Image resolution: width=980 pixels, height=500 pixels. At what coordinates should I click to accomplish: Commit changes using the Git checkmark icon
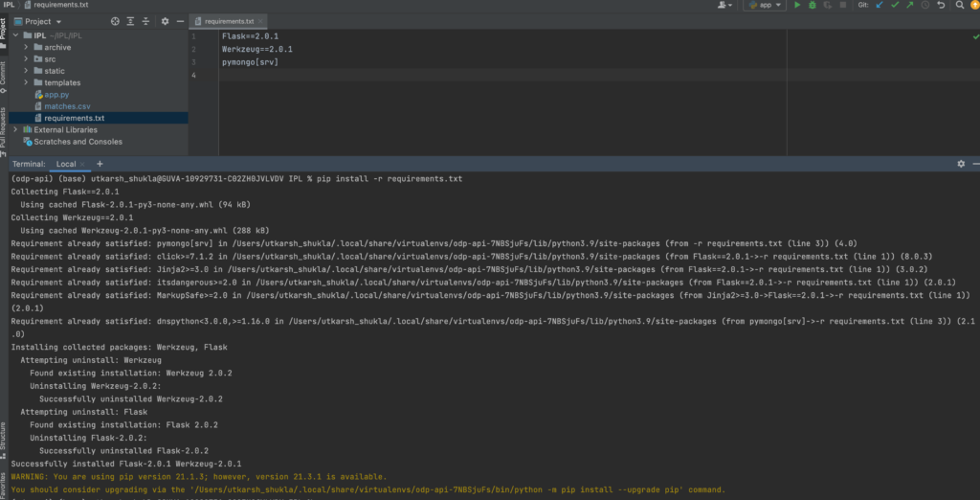tap(896, 6)
